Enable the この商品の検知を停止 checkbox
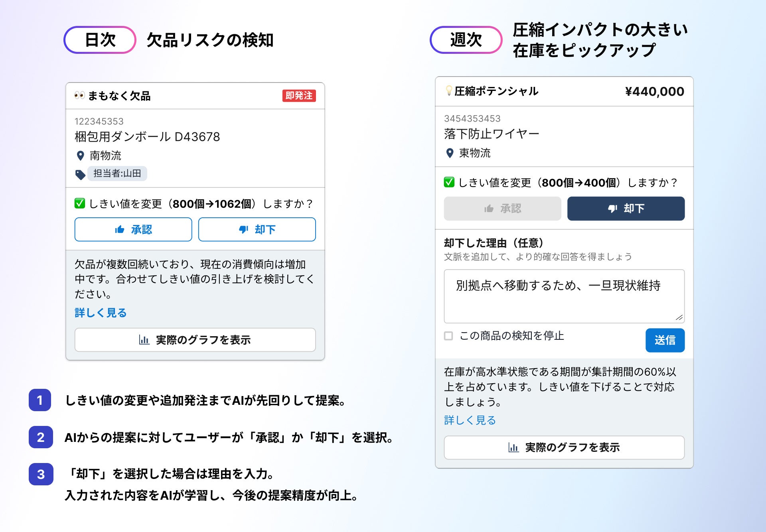766x532 pixels. tap(448, 336)
